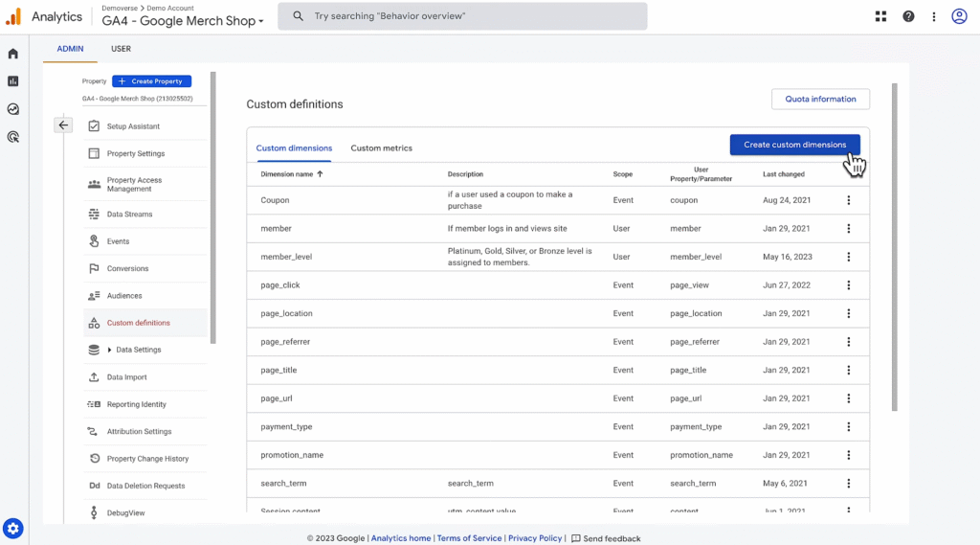Open the Privacy Policy link

click(535, 538)
